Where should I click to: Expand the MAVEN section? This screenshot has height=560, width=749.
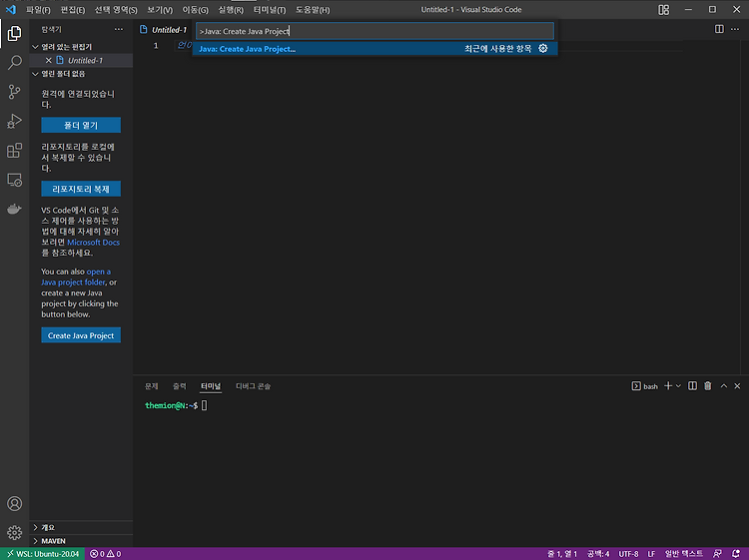point(81,541)
